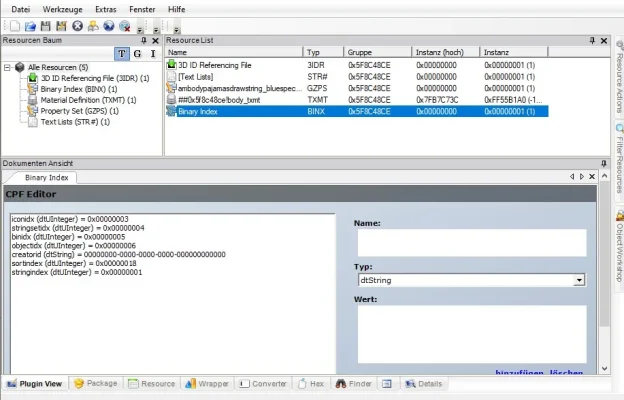Sort the list by the Typ column

(x=324, y=52)
